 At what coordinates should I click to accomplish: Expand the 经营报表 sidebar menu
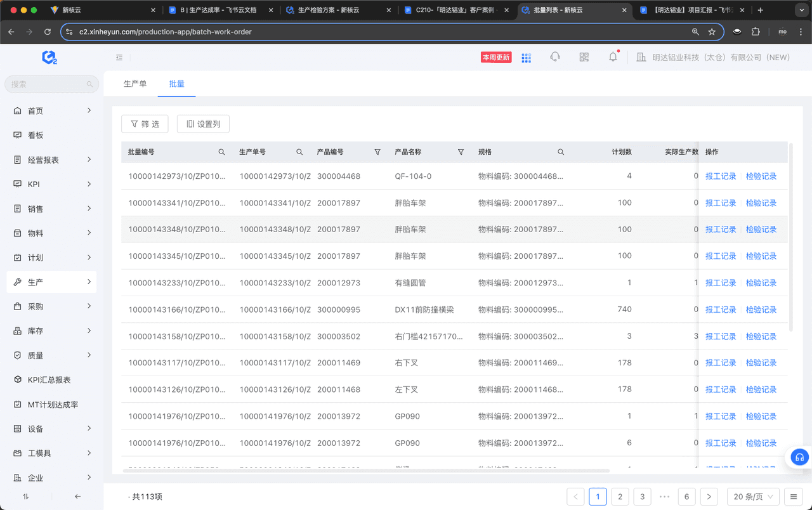[x=89, y=159]
